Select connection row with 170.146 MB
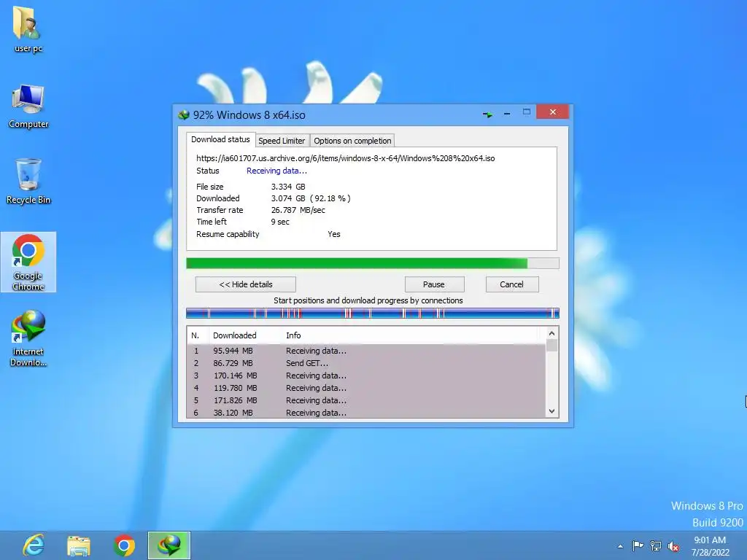The width and height of the screenshot is (747, 560). (x=366, y=376)
